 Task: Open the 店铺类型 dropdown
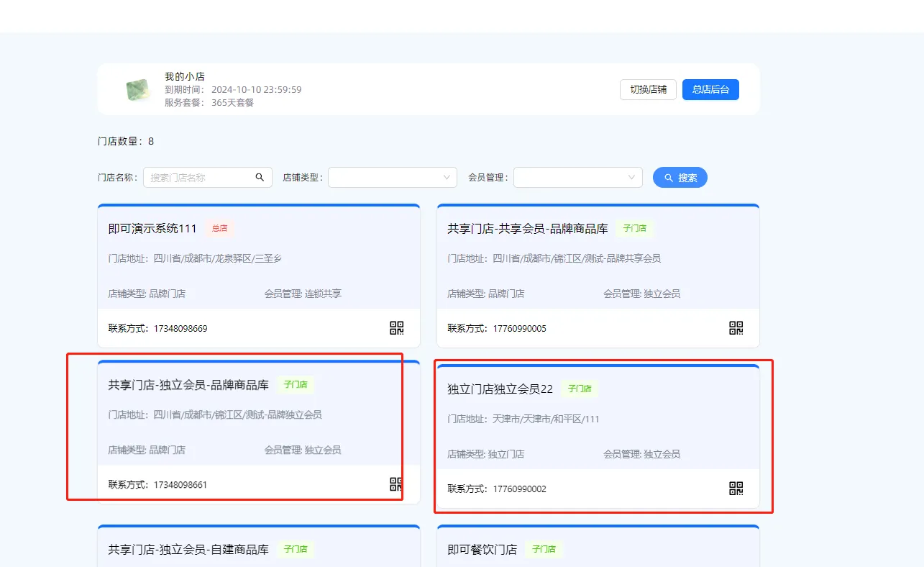393,176
